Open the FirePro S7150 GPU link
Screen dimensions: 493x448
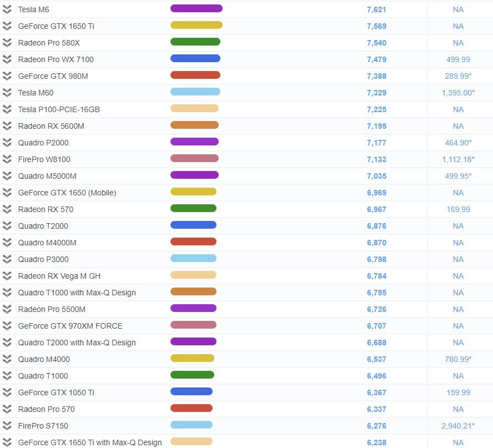tap(43, 426)
